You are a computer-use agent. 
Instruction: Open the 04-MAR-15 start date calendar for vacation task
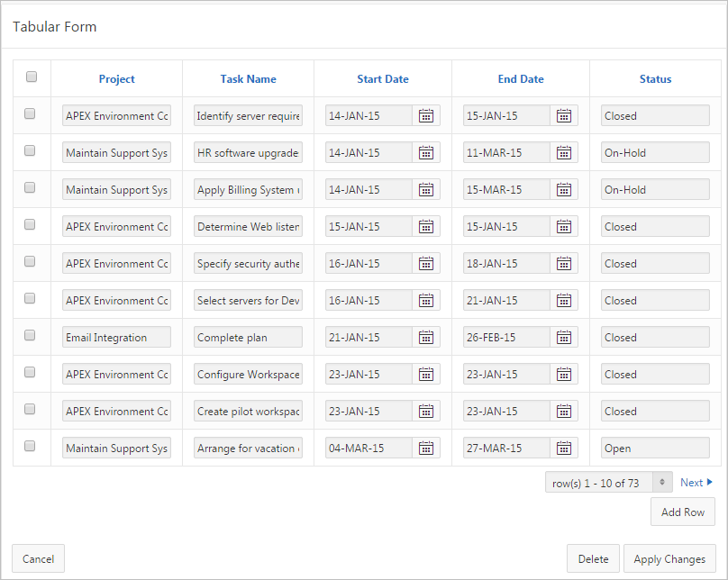(x=425, y=448)
